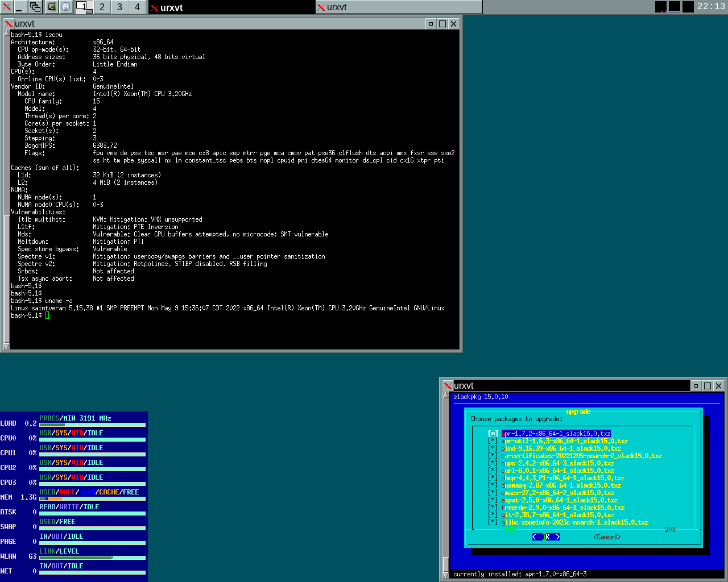Click the show desktop taskbar icon
The image size is (728, 582).
pos(20,7)
